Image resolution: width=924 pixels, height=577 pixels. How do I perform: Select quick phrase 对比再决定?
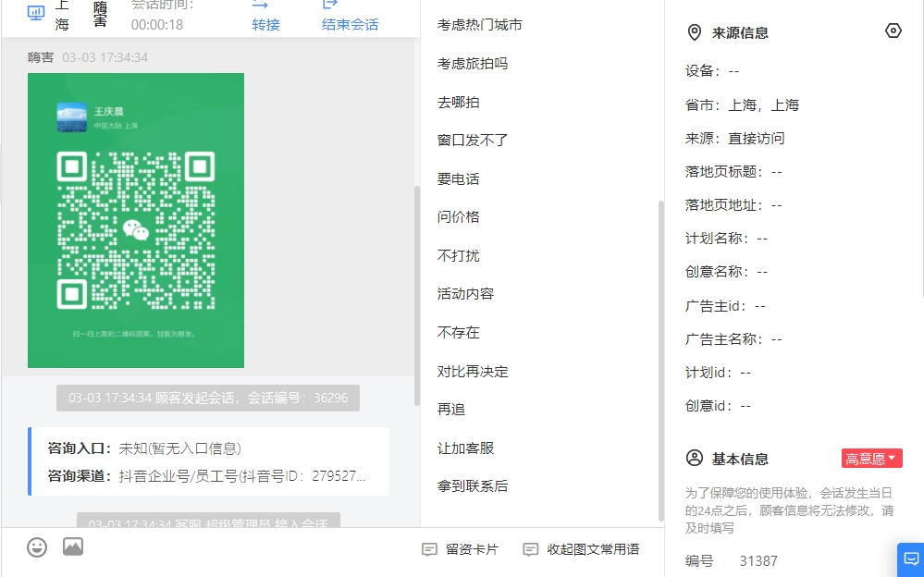[x=473, y=372]
